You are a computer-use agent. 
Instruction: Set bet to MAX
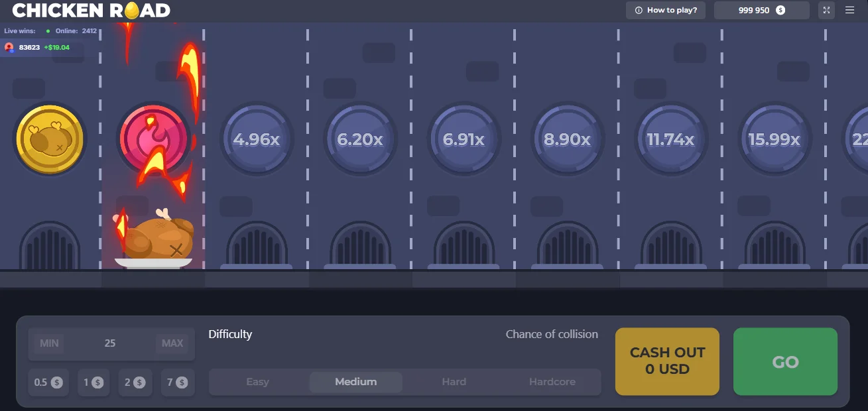172,343
